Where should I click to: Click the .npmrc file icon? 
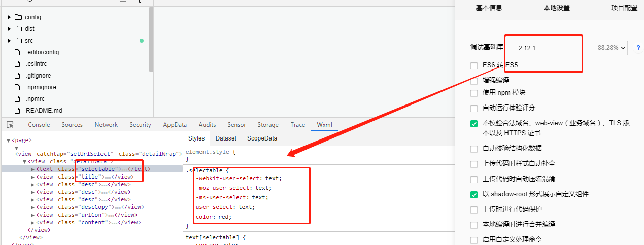(18, 99)
